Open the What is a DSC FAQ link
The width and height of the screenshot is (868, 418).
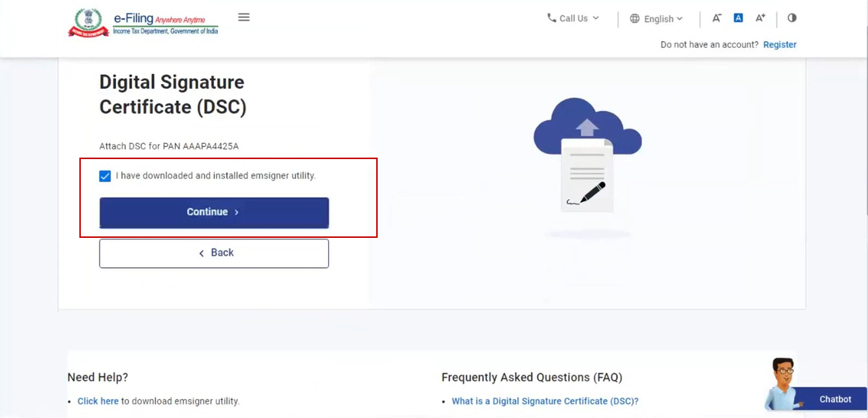[x=545, y=401]
